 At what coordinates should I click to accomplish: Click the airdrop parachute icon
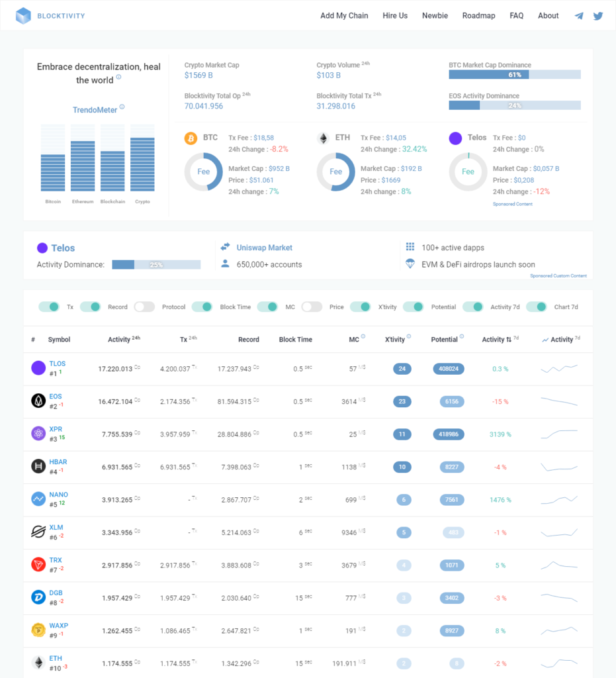click(410, 264)
